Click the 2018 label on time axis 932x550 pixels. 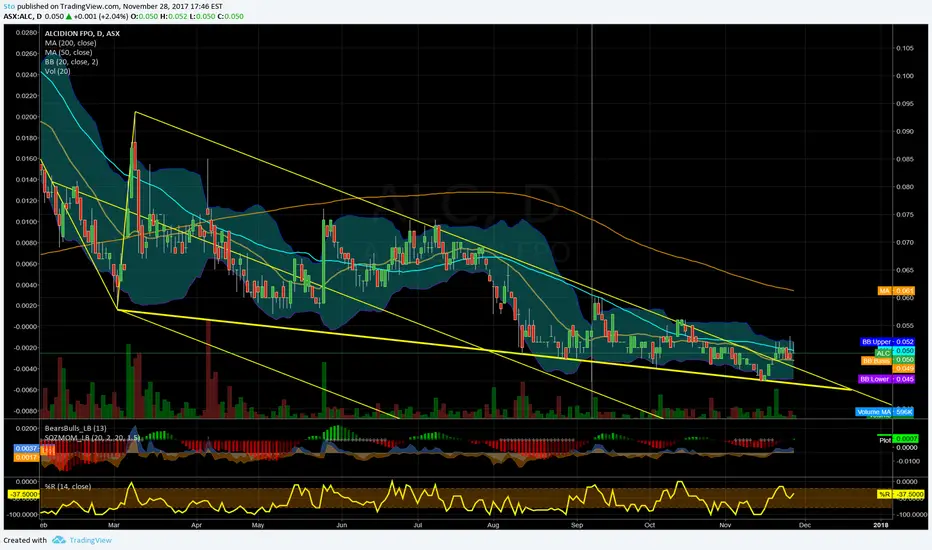[x=881, y=525]
